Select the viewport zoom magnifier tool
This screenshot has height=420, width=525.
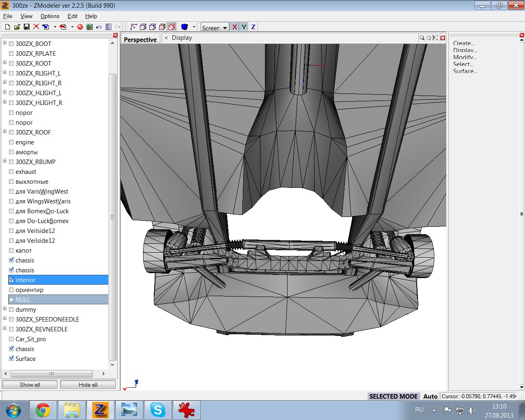[x=422, y=38]
